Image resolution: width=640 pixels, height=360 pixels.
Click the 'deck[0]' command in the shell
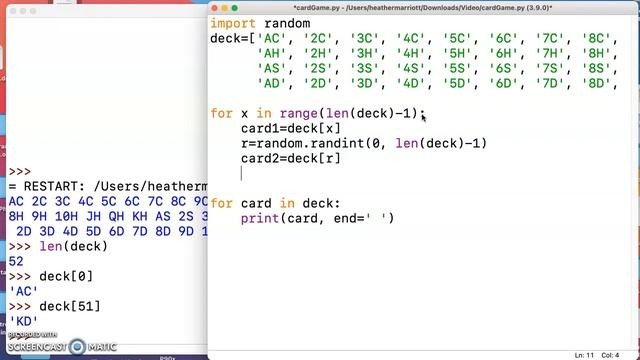pyautogui.click(x=66, y=276)
